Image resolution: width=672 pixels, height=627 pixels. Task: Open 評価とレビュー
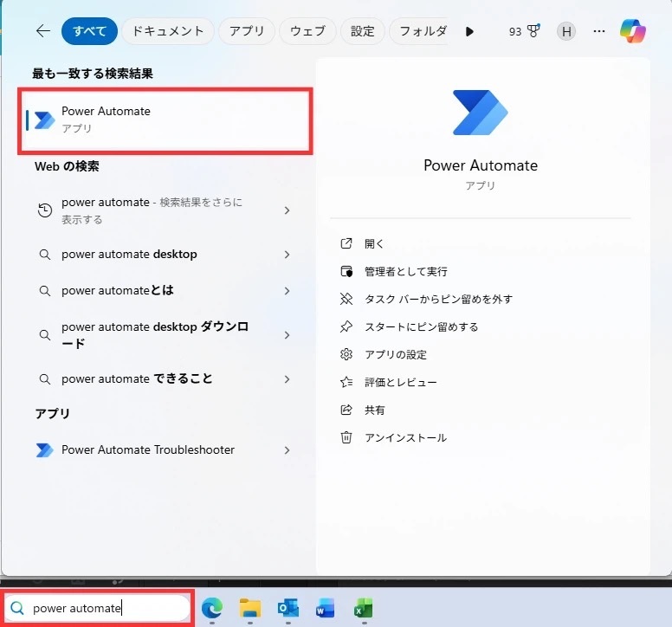(x=401, y=382)
